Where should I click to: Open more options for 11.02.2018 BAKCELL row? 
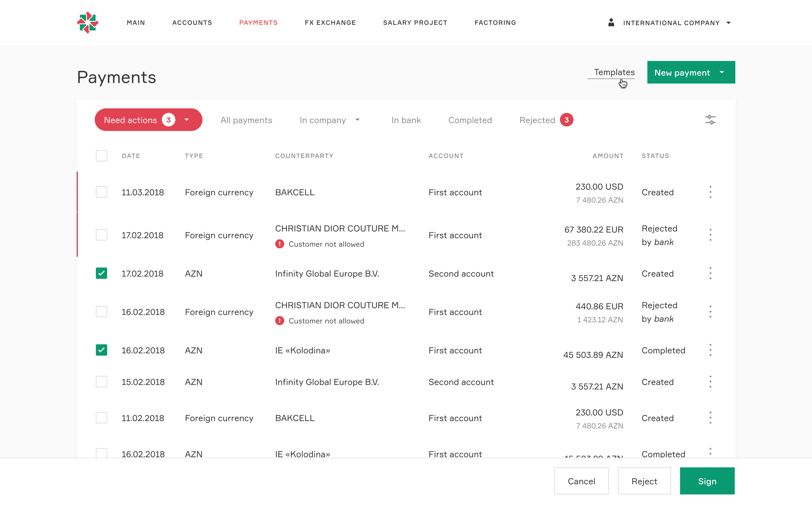point(710,418)
